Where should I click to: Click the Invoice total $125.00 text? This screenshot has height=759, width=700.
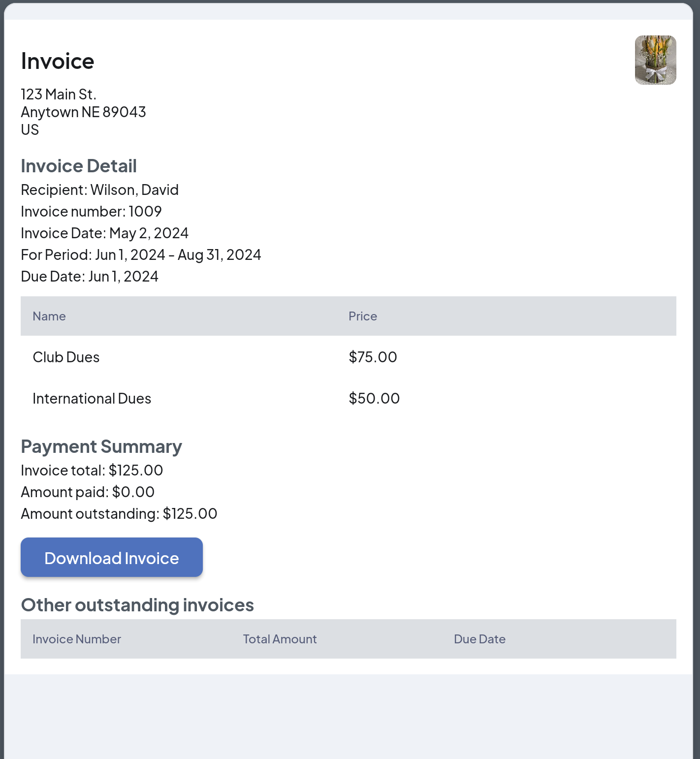tap(92, 471)
